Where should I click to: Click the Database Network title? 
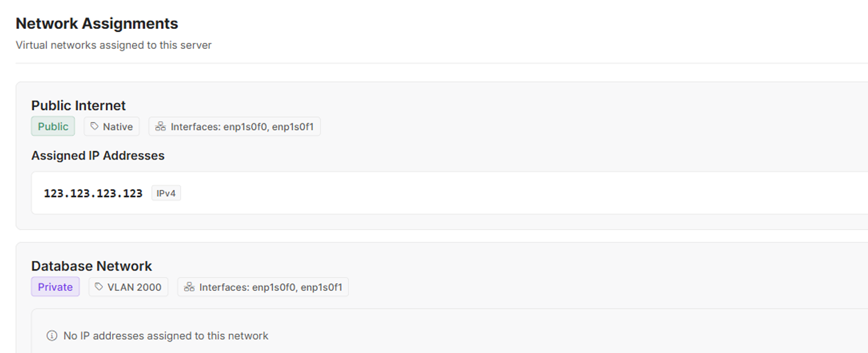pos(92,266)
